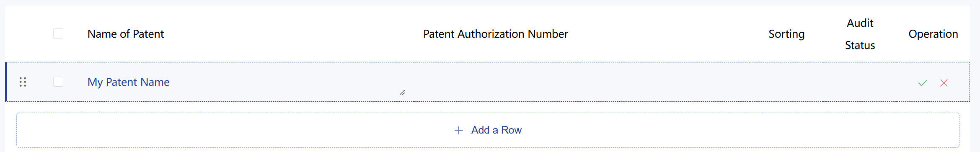The image size is (980, 152).
Task: Click the textarea resize grip corner
Action: [x=402, y=93]
